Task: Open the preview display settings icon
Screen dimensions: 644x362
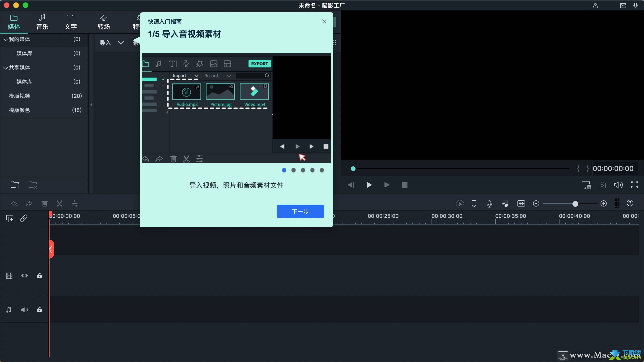Action: 586,185
